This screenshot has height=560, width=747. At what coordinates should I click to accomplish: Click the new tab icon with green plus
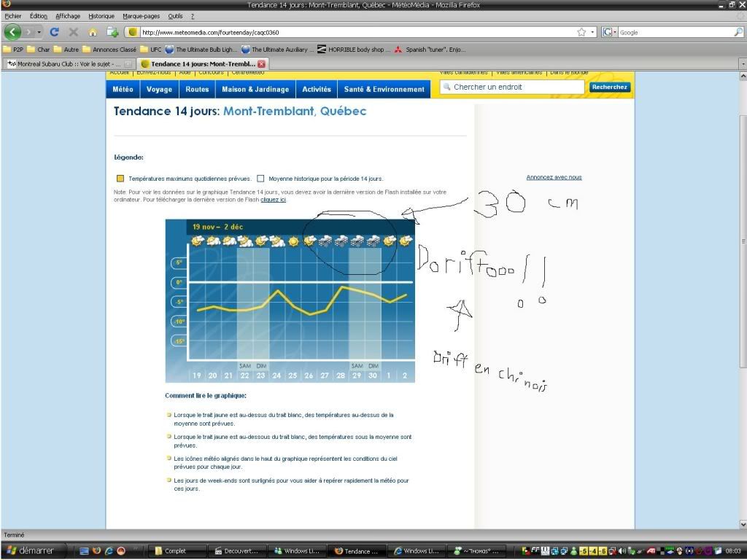click(x=112, y=32)
